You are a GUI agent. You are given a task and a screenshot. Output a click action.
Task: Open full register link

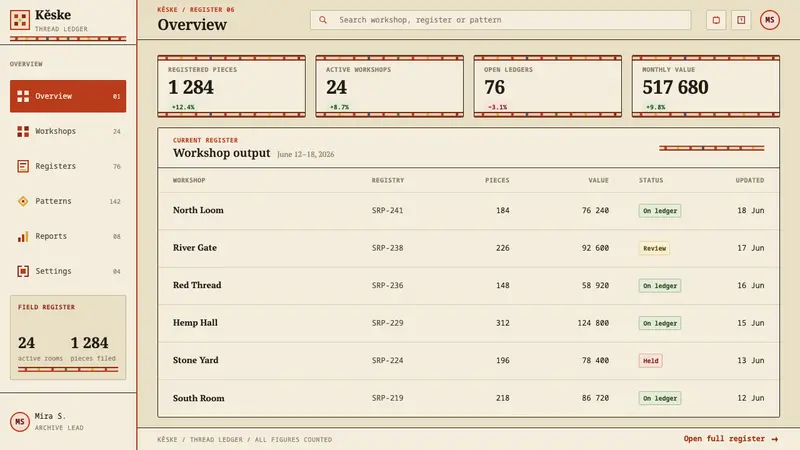[x=731, y=439]
